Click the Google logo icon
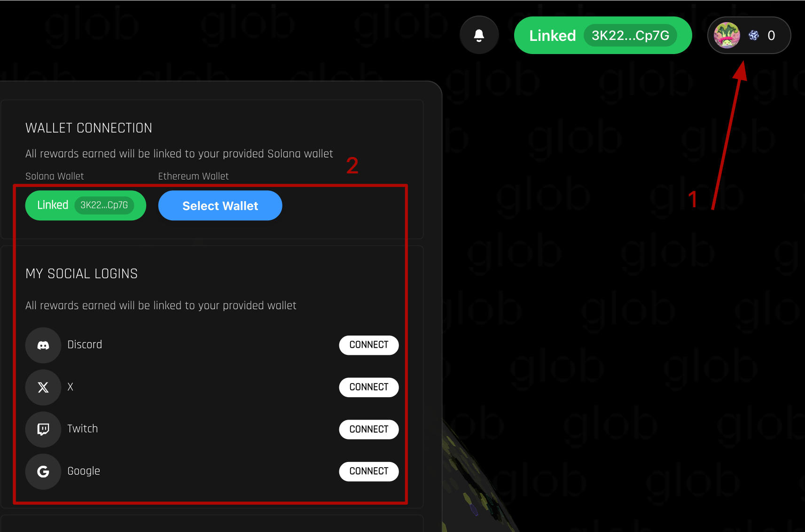This screenshot has width=805, height=532. pyautogui.click(x=43, y=471)
